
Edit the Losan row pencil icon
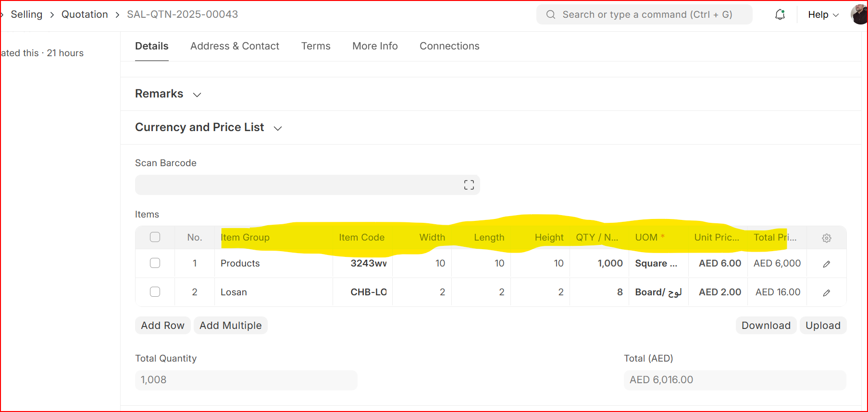pyautogui.click(x=826, y=292)
